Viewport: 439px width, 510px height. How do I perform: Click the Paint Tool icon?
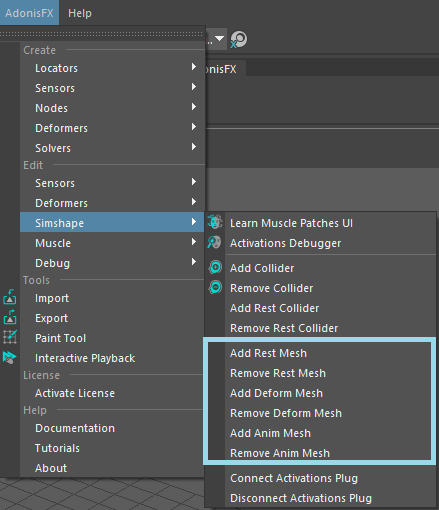[x=10, y=337]
